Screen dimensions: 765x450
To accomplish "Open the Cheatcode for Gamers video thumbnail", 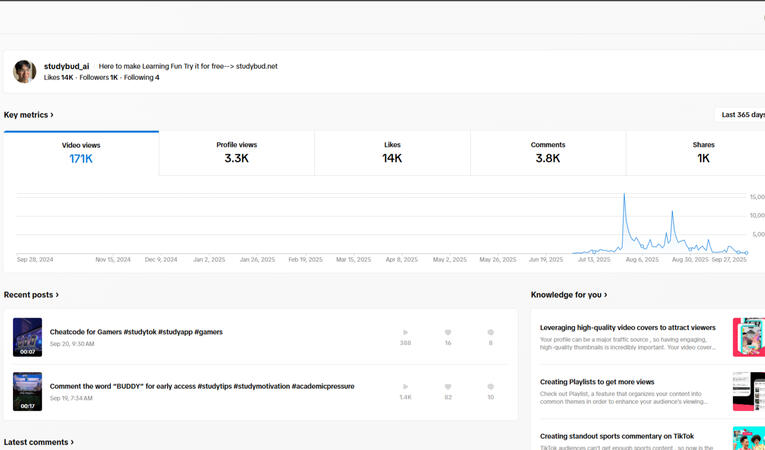I will (27, 337).
